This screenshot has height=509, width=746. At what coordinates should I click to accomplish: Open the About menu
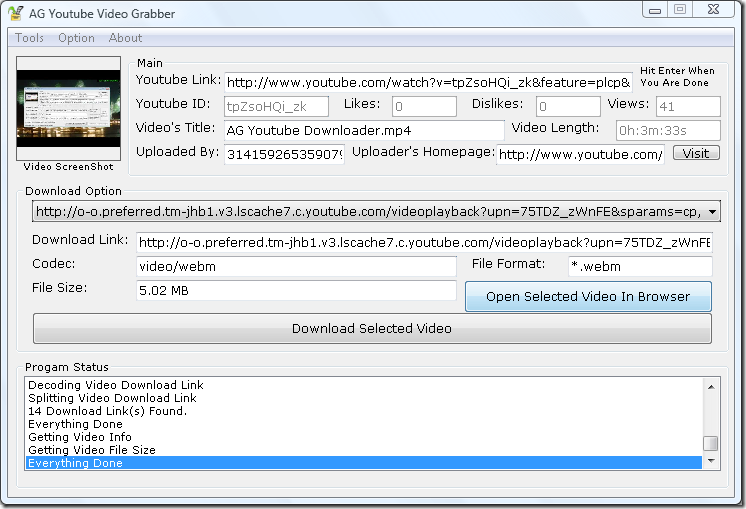coord(125,38)
